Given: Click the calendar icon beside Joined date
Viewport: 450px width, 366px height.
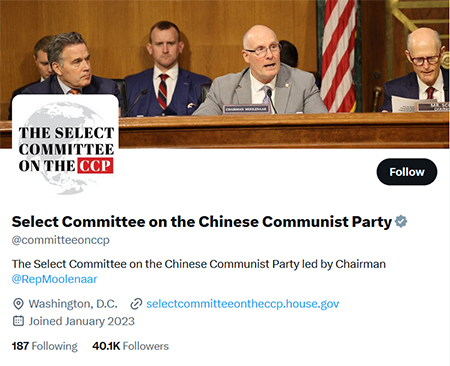Looking at the screenshot, I should [x=18, y=321].
